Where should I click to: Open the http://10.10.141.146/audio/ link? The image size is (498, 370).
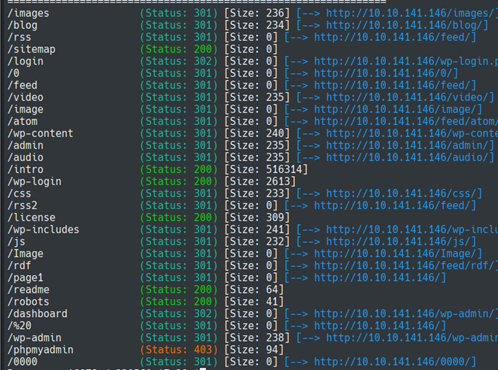407,157
